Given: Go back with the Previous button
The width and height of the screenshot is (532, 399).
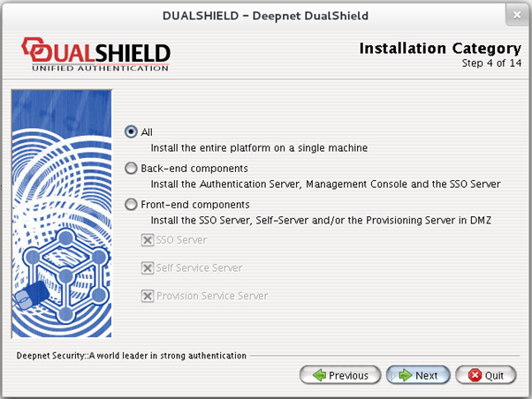Looking at the screenshot, I should tap(340, 375).
